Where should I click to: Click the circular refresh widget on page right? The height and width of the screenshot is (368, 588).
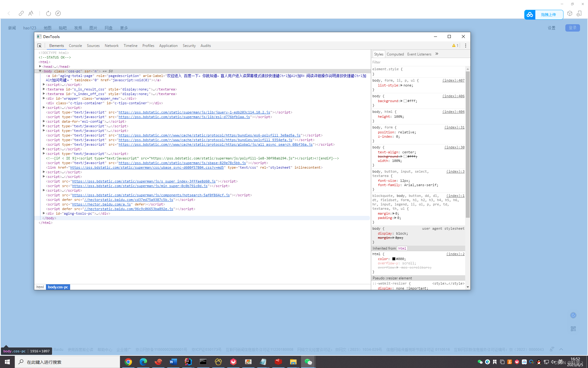(x=573, y=315)
